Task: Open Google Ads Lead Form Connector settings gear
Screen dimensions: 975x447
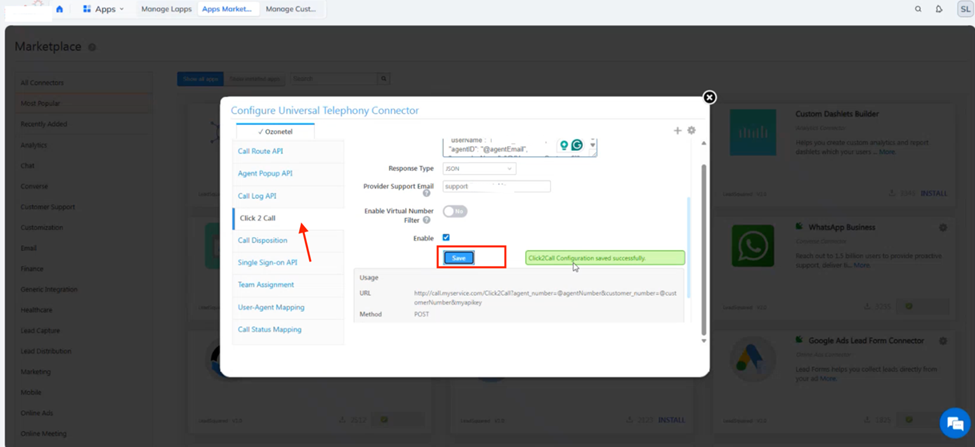Action: tap(943, 341)
